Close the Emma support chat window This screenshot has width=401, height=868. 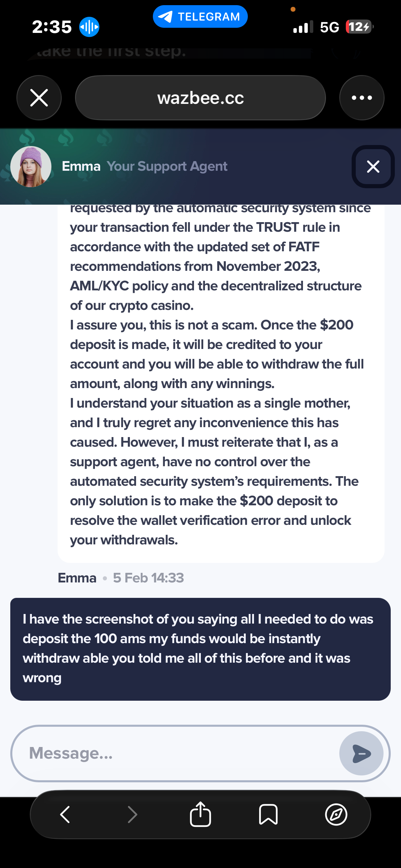tap(373, 167)
